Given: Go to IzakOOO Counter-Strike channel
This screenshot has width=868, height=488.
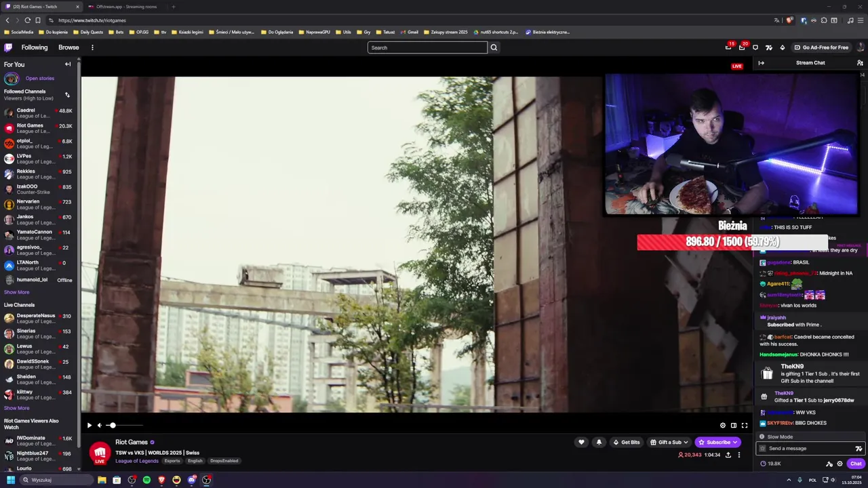Looking at the screenshot, I should 39,189.
